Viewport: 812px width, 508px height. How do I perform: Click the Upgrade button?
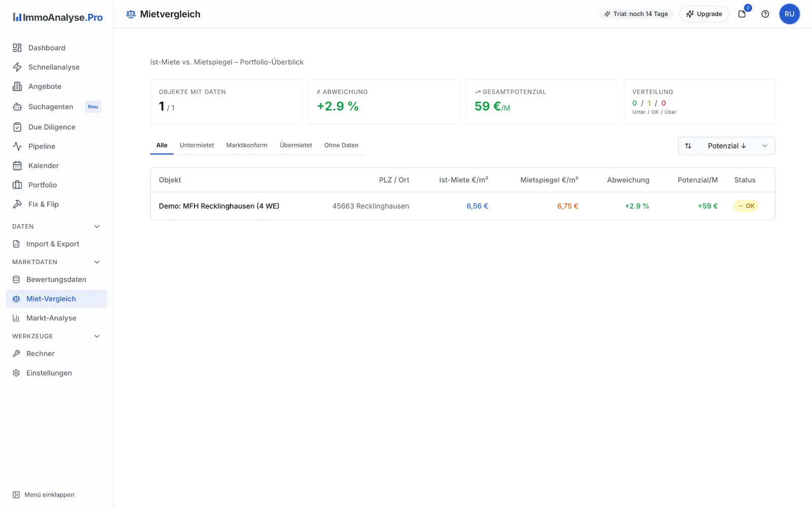[x=704, y=14]
